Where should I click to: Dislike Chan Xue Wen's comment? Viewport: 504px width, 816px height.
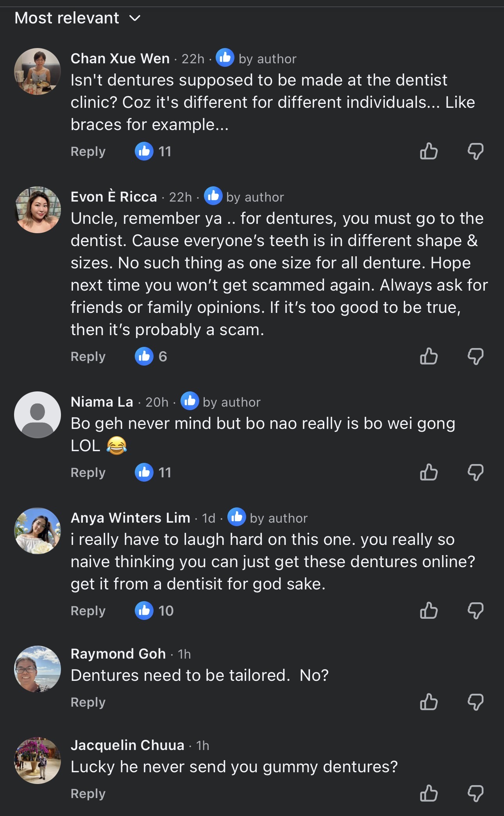475,151
